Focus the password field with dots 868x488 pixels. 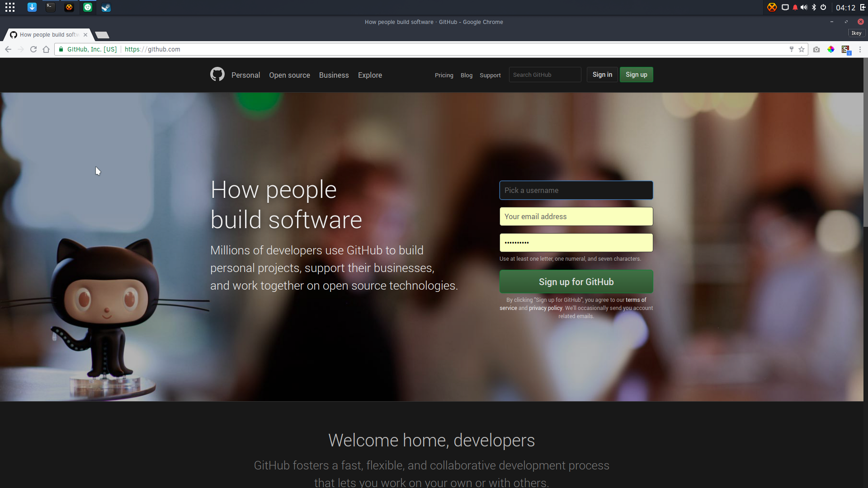pyautogui.click(x=576, y=243)
